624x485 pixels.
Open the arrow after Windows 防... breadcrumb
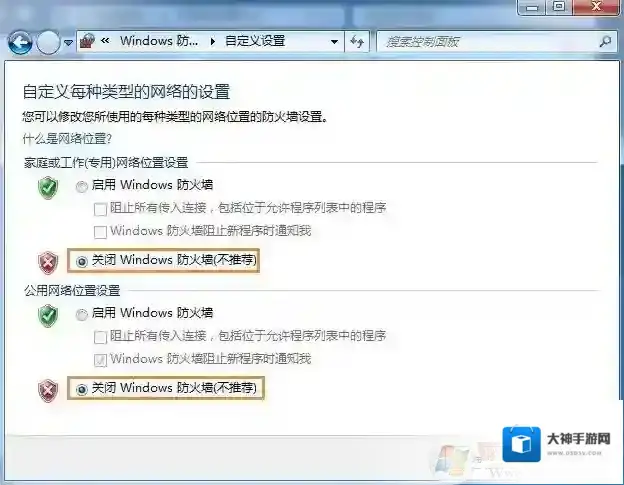213,41
